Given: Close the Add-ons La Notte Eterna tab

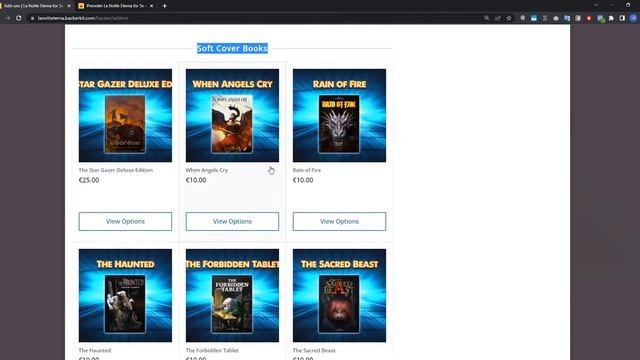Looking at the screenshot, I should [69, 6].
